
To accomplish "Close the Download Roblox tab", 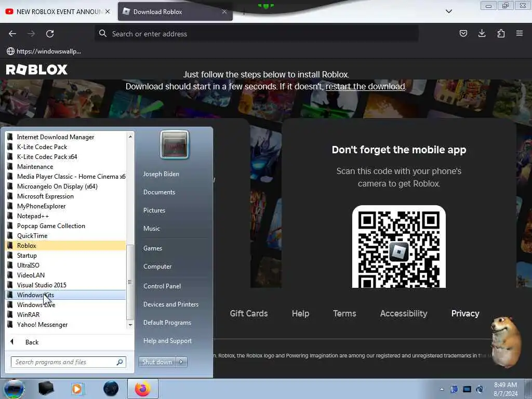I will 224,11.
